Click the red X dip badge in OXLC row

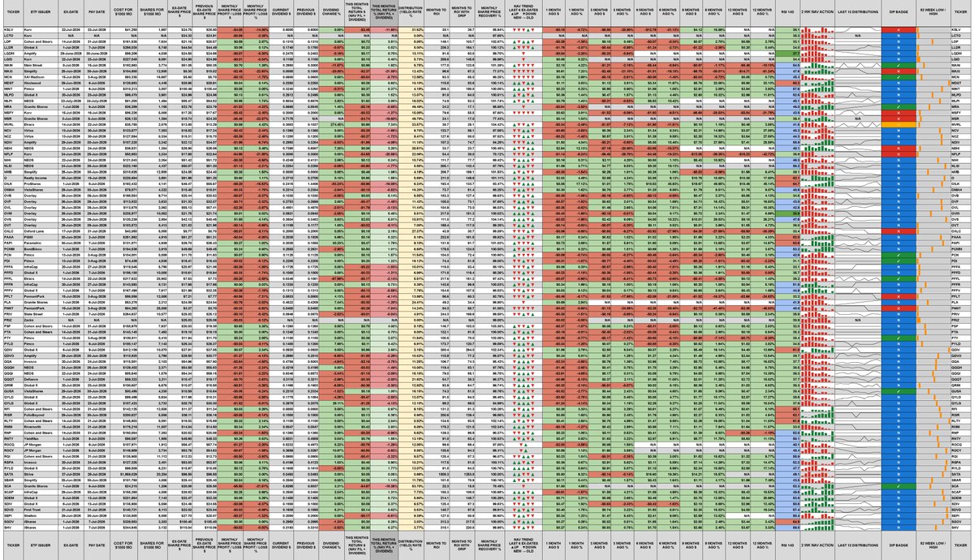pos(899,231)
